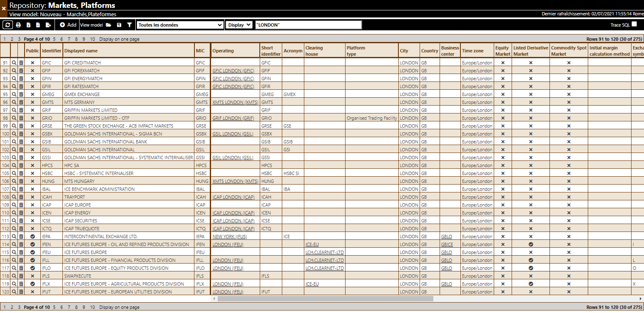Open the GBICE business center link
Viewport: 644px width, 313px height.
coord(447,244)
